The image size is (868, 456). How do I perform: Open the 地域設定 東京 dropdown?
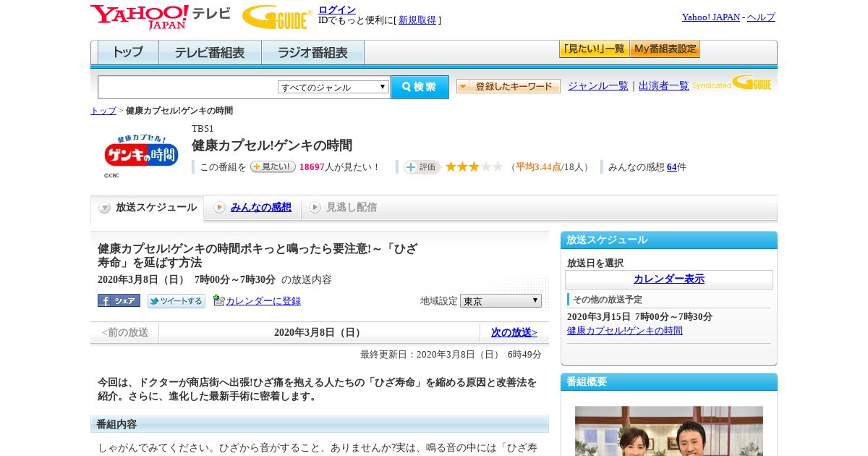(x=501, y=300)
